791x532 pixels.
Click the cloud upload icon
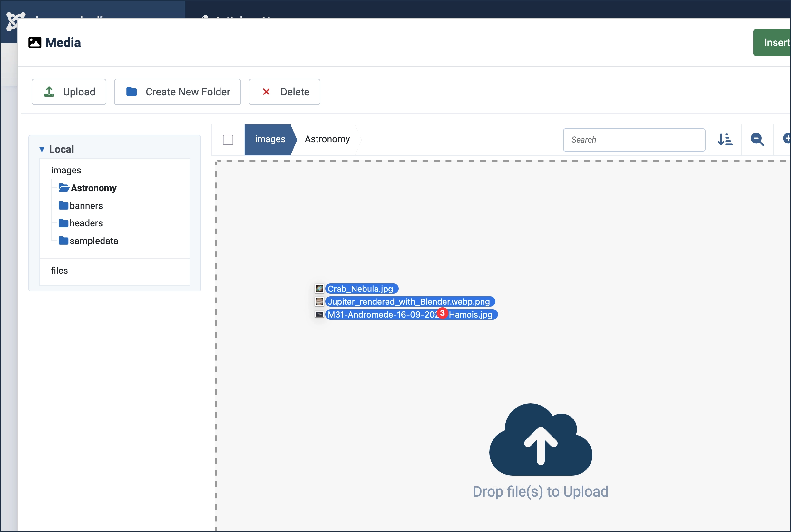point(540,440)
